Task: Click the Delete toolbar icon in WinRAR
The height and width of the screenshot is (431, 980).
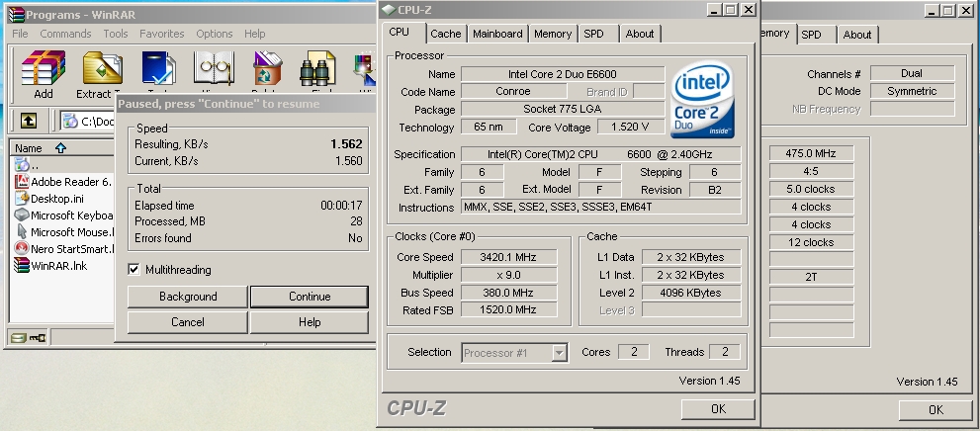Action: tap(267, 67)
